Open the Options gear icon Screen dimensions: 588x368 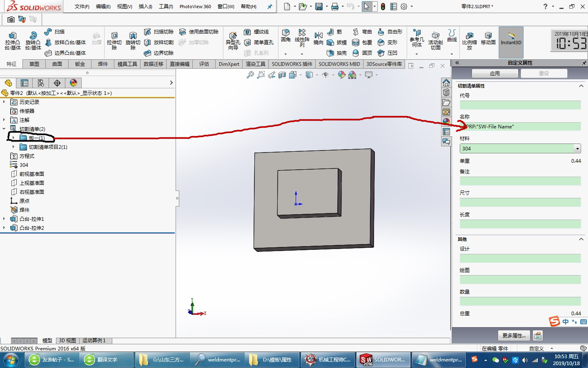404,7
